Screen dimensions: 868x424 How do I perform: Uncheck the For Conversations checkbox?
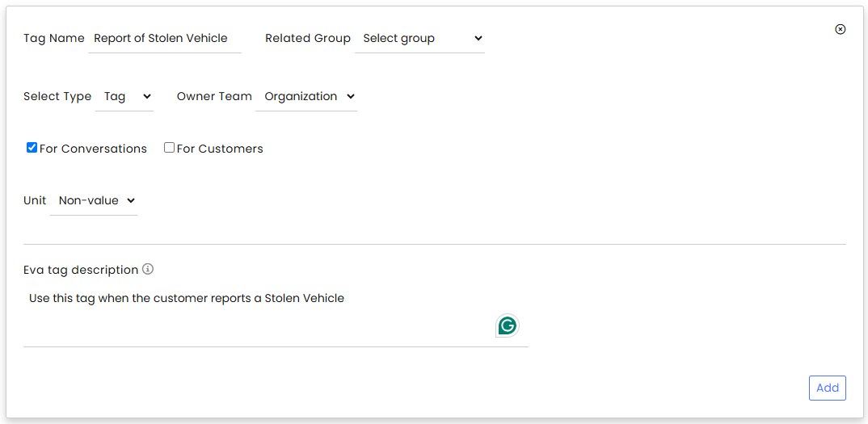click(x=32, y=148)
